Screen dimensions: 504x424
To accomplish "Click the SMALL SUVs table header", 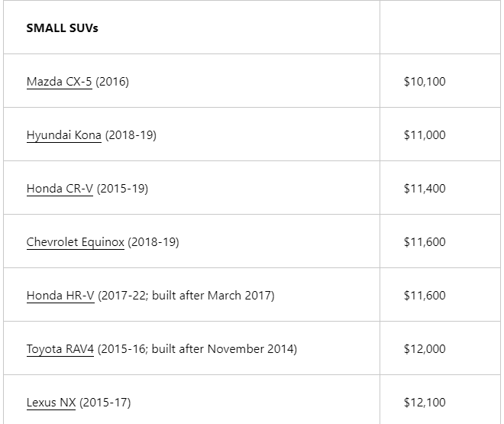I will tap(62, 28).
